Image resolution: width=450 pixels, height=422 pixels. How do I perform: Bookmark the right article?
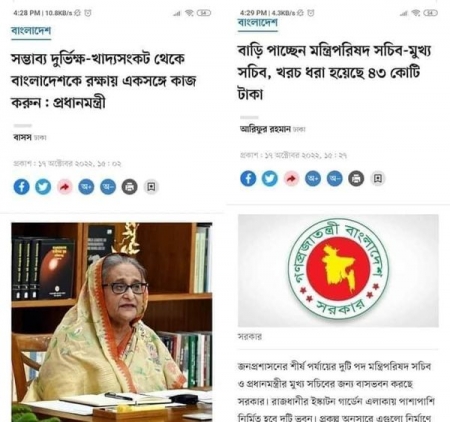coord(378,179)
